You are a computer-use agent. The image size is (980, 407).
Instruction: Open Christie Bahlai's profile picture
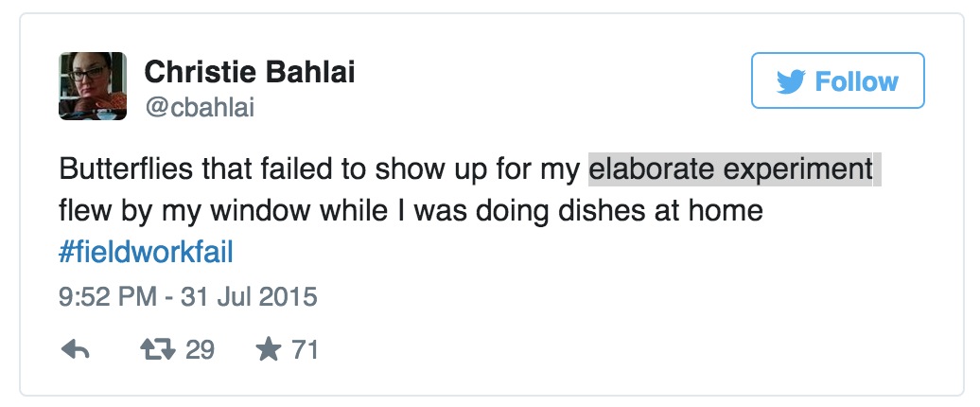tap(93, 85)
